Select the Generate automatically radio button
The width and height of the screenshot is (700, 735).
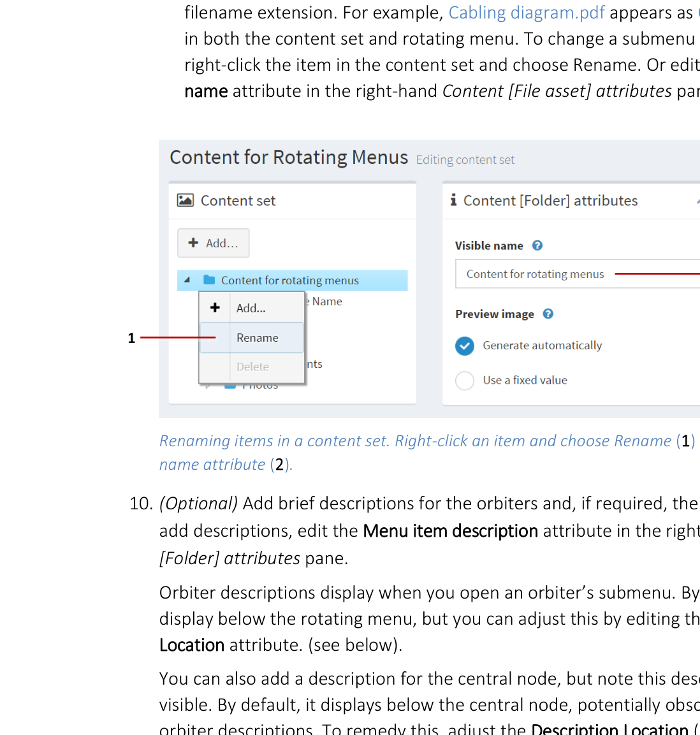(x=465, y=346)
